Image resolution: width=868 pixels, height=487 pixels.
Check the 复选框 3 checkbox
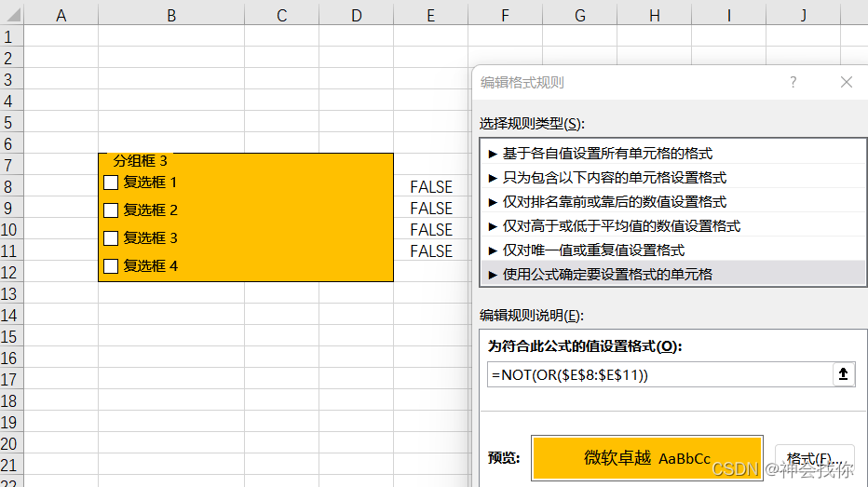[x=111, y=238]
